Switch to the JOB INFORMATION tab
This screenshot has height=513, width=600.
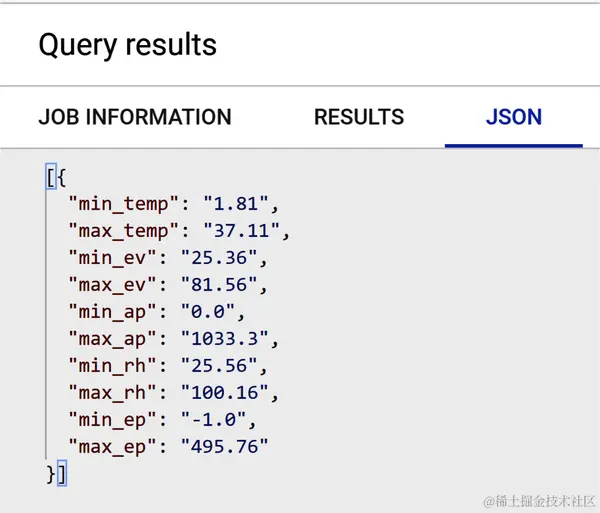(x=134, y=117)
